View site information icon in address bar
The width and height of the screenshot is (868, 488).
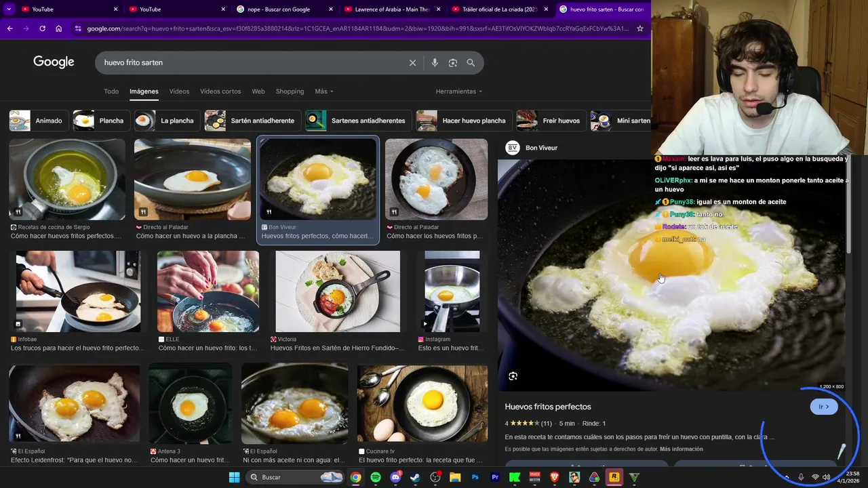[78, 28]
